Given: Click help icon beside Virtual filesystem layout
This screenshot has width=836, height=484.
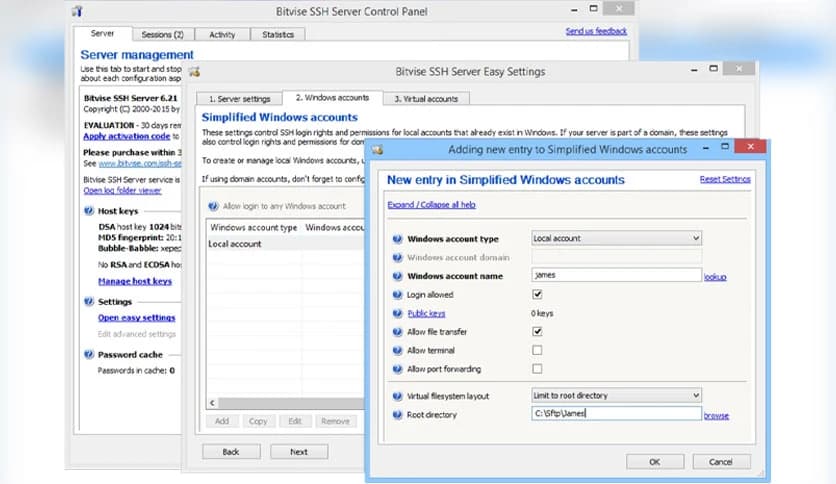Looking at the screenshot, I should (x=397, y=396).
